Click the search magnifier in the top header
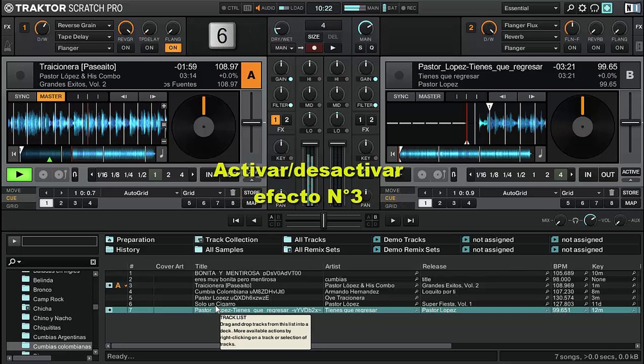This screenshot has width=644, height=364. (570, 8)
